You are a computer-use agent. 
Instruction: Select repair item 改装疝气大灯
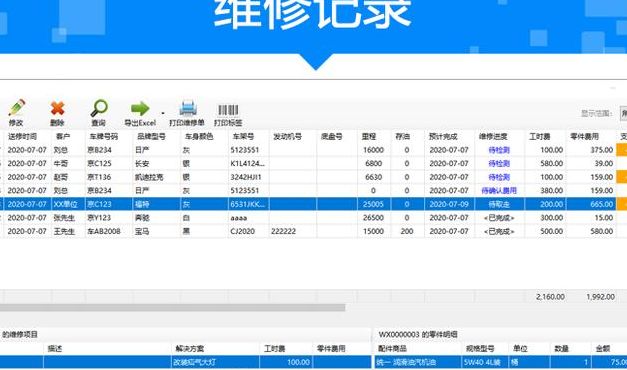pos(194,362)
